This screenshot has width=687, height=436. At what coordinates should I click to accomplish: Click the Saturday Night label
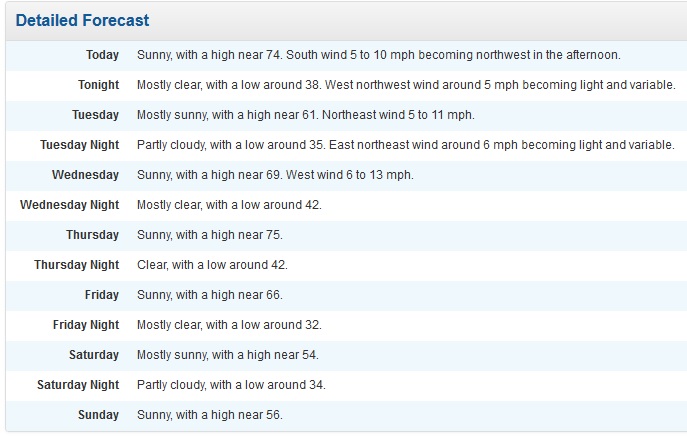(78, 385)
